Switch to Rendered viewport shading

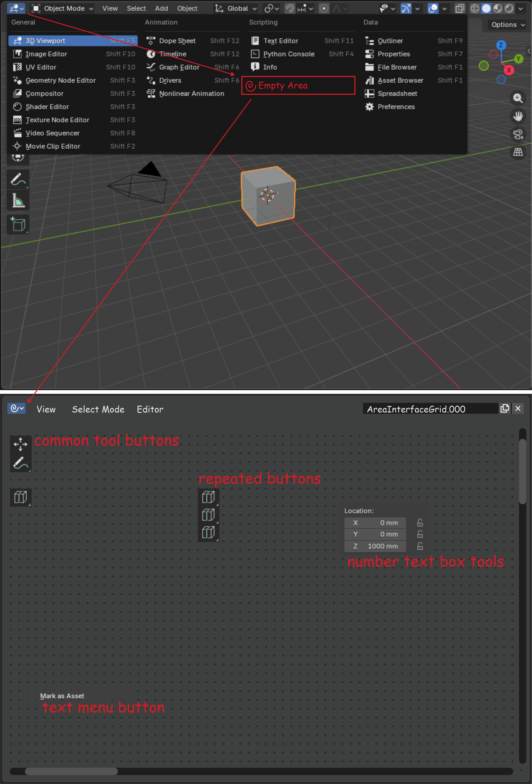pos(509,8)
